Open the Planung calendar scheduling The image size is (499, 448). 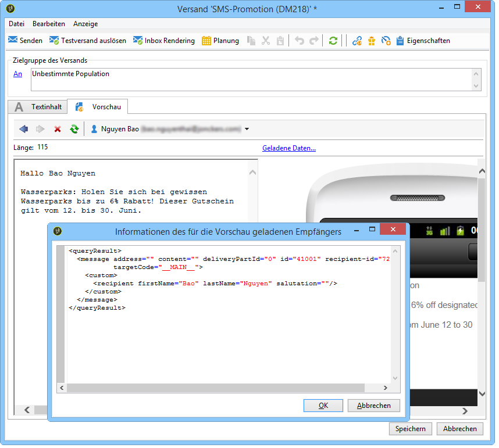(x=220, y=41)
